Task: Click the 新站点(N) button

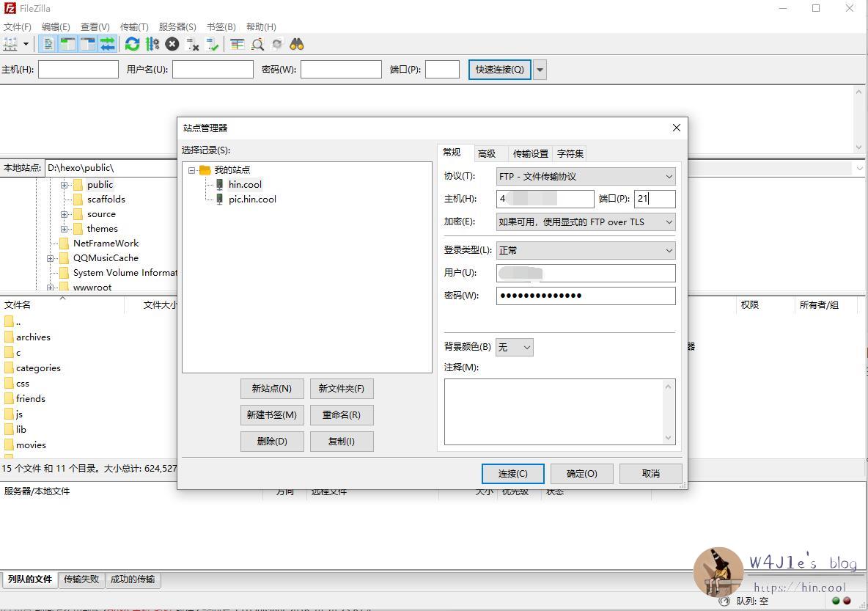Action: tap(271, 389)
